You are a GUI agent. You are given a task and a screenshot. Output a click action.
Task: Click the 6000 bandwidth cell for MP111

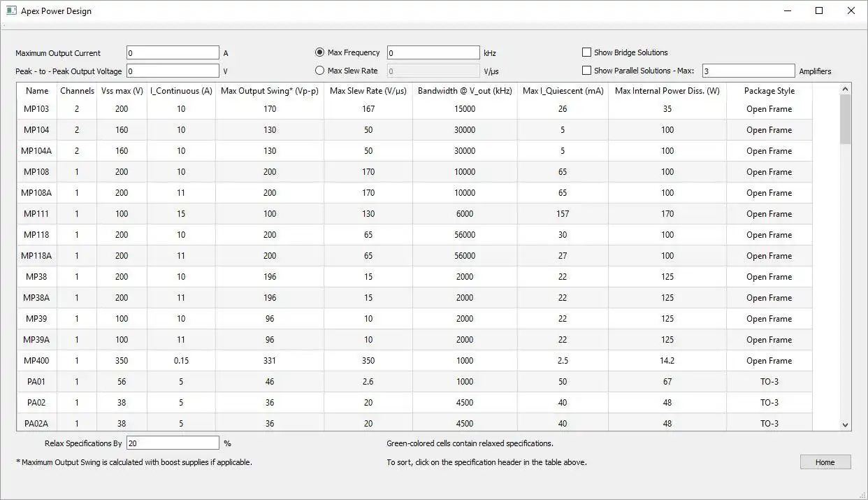[x=465, y=214]
